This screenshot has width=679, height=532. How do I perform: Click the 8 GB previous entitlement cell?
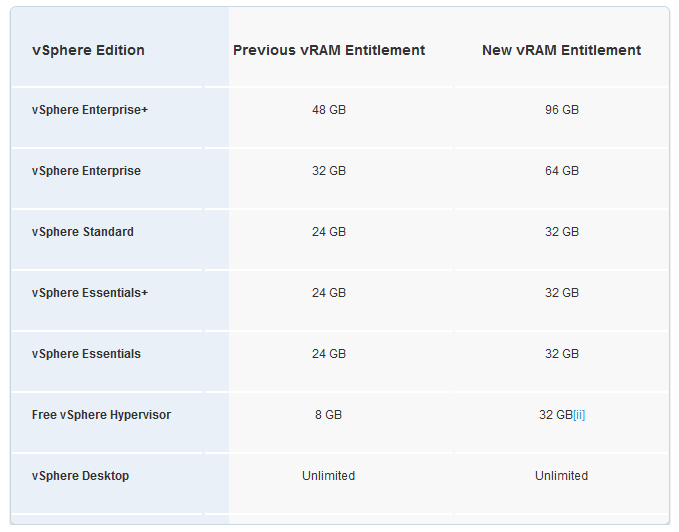click(328, 415)
